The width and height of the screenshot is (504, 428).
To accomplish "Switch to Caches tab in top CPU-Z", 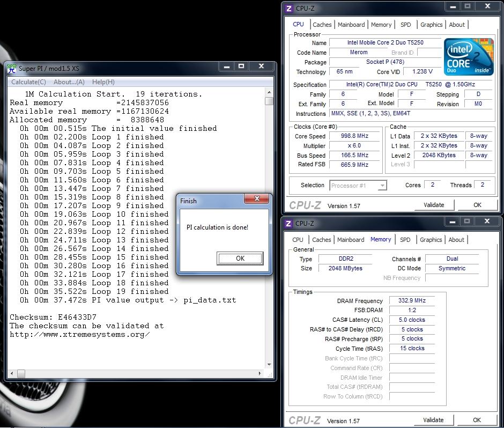I will coord(322,25).
